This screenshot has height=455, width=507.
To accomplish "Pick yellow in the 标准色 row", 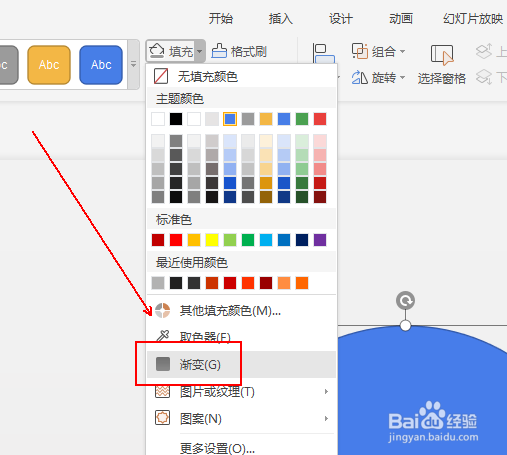I will (212, 240).
